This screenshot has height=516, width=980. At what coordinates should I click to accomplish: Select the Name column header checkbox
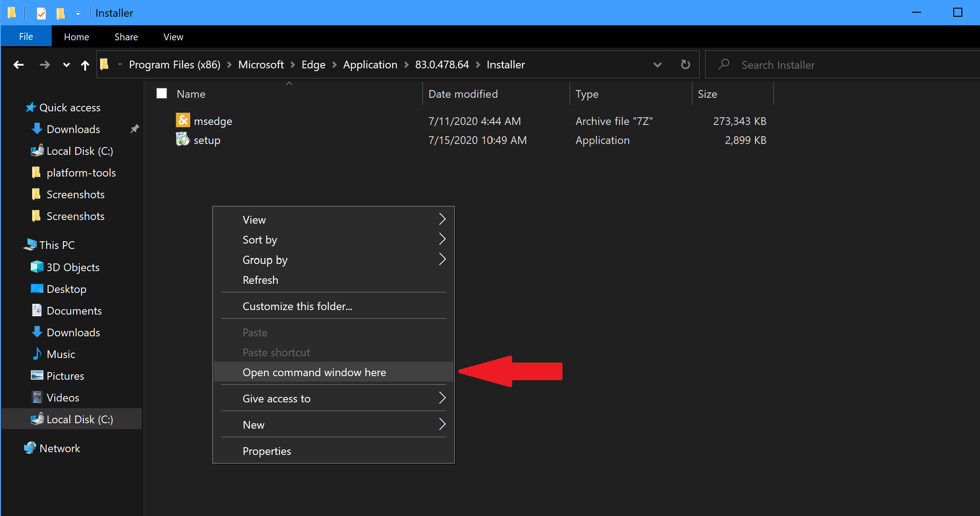(162, 93)
